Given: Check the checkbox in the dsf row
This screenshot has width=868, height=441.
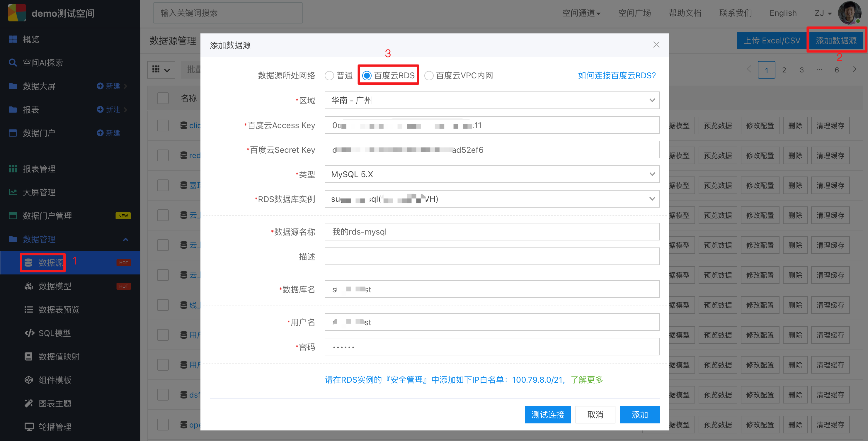Looking at the screenshot, I should [163, 395].
